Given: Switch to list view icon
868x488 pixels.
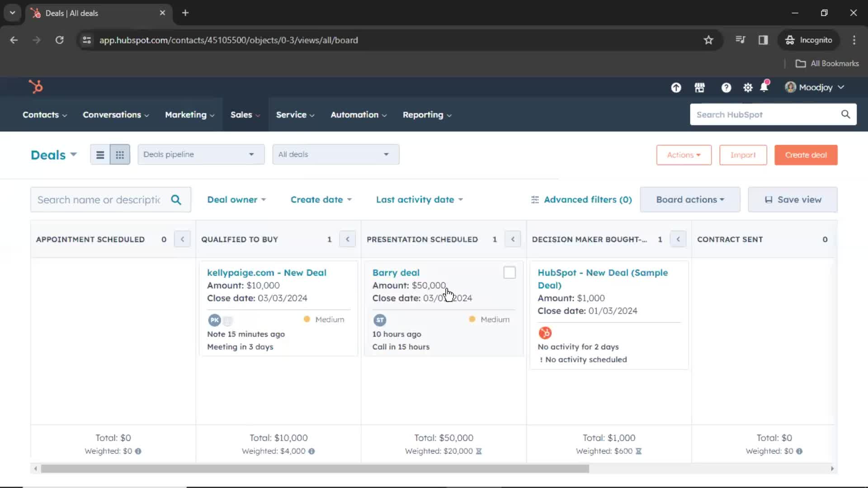Looking at the screenshot, I should tap(100, 155).
